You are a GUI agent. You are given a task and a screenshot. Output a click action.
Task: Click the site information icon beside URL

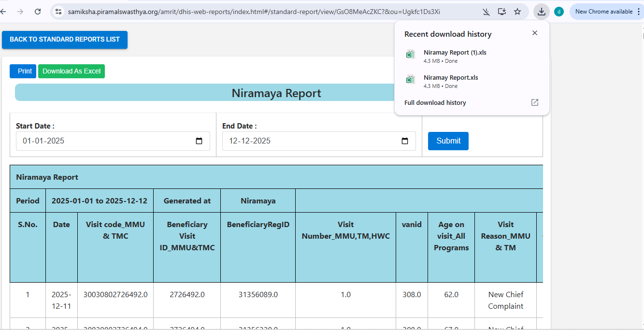coord(58,12)
